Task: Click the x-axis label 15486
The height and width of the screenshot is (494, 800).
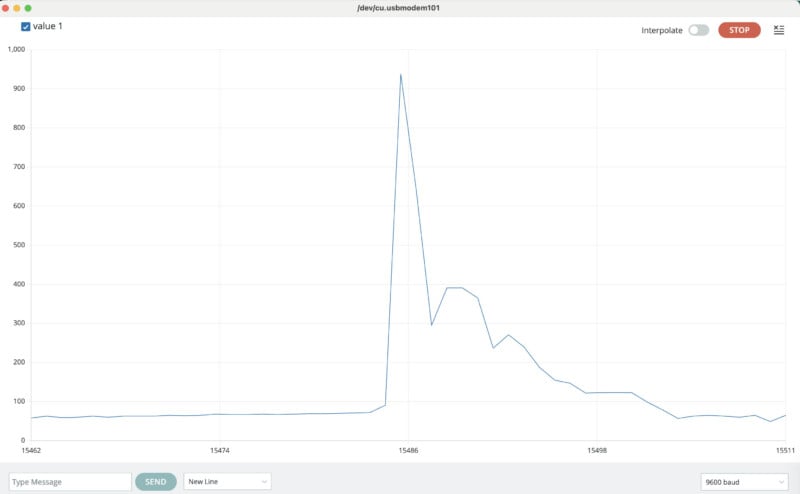Action: [408, 450]
